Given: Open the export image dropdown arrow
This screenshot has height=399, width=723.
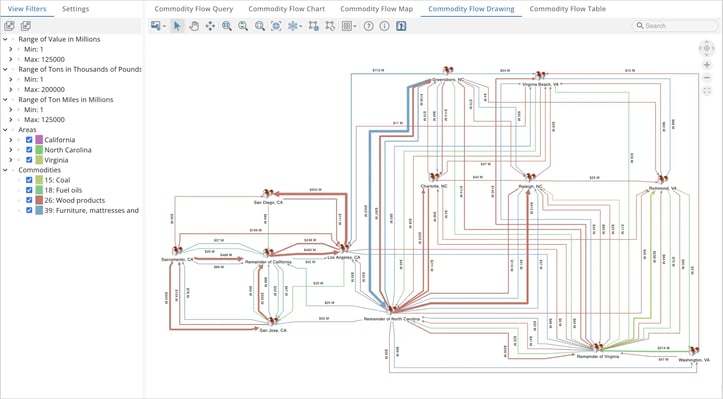Looking at the screenshot, I should point(164,26).
